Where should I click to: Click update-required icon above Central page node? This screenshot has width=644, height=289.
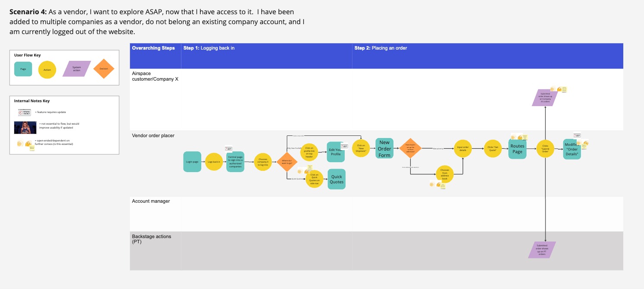pyautogui.click(x=229, y=149)
